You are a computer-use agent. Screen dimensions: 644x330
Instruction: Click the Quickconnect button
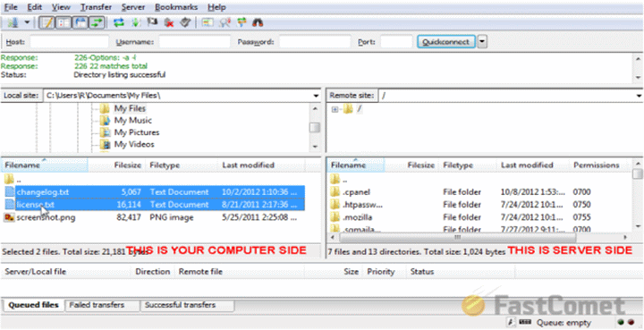[446, 41]
